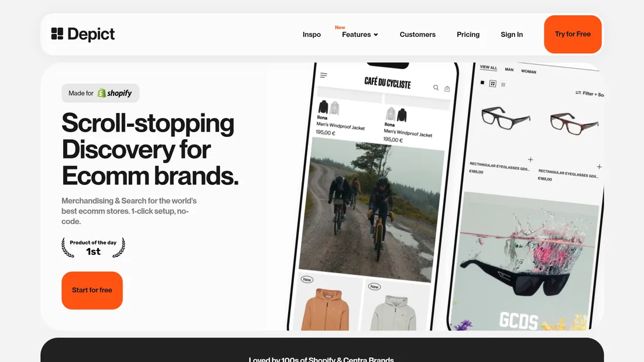The width and height of the screenshot is (644, 362).
Task: Open Filter + Sort control in eyewear mockup
Action: (590, 94)
